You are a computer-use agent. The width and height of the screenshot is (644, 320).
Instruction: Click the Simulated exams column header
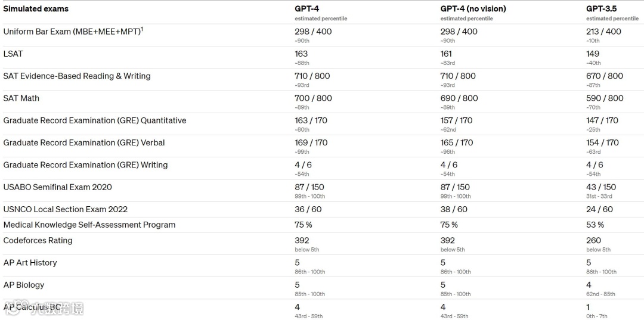tap(36, 9)
